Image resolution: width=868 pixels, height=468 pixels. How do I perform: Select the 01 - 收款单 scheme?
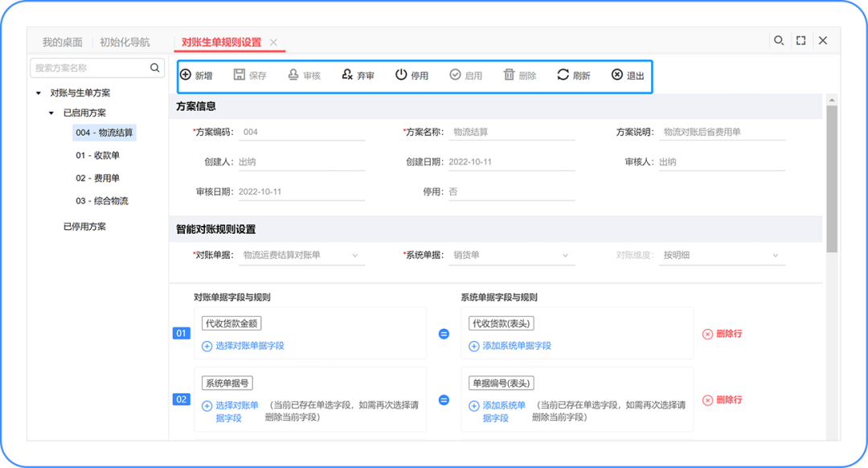point(97,155)
